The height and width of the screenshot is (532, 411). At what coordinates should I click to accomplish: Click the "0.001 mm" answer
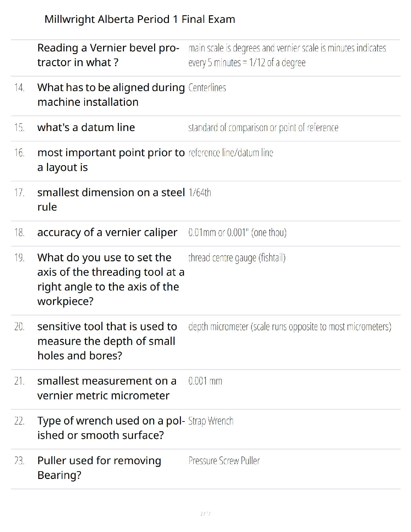pos(205,381)
